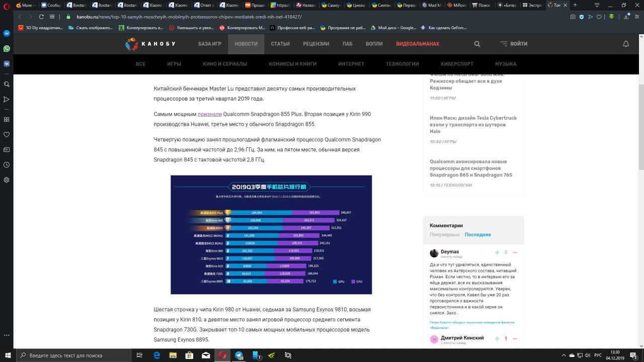Open WhatsApp in Opera sidebar
Viewport: 644px width, 362px height.
7,49
